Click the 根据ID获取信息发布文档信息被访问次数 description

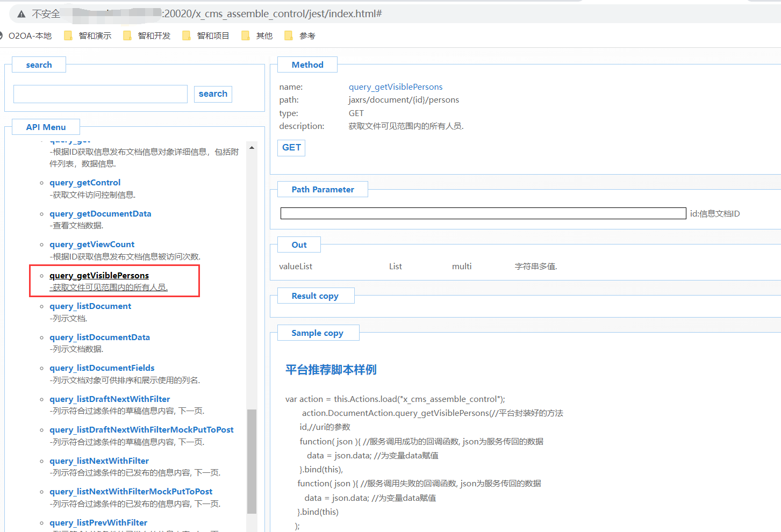tap(125, 257)
